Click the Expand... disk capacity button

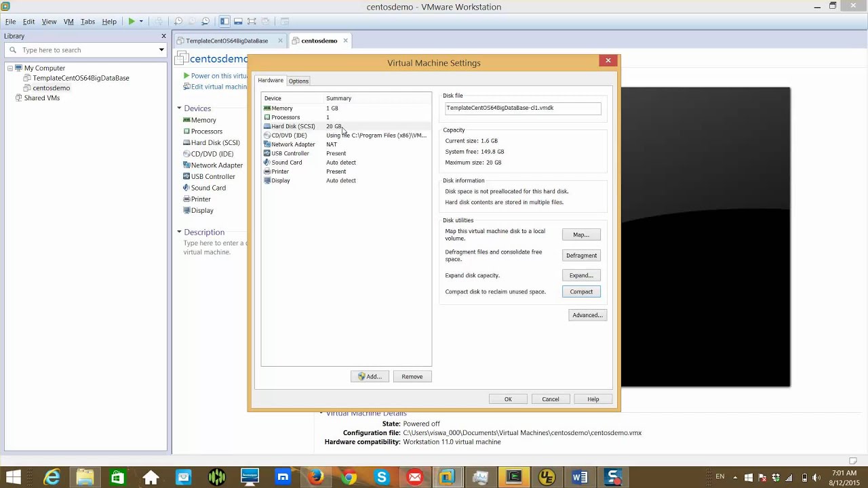coord(581,275)
